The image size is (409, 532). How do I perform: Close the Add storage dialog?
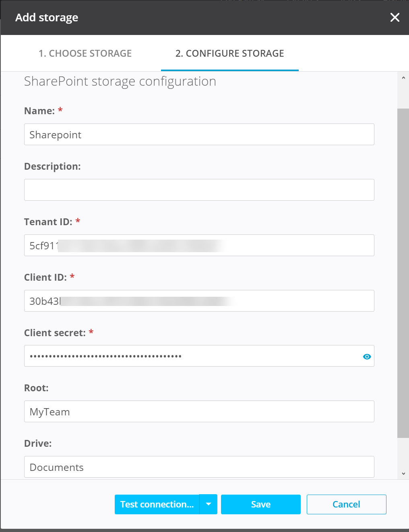pyautogui.click(x=395, y=17)
